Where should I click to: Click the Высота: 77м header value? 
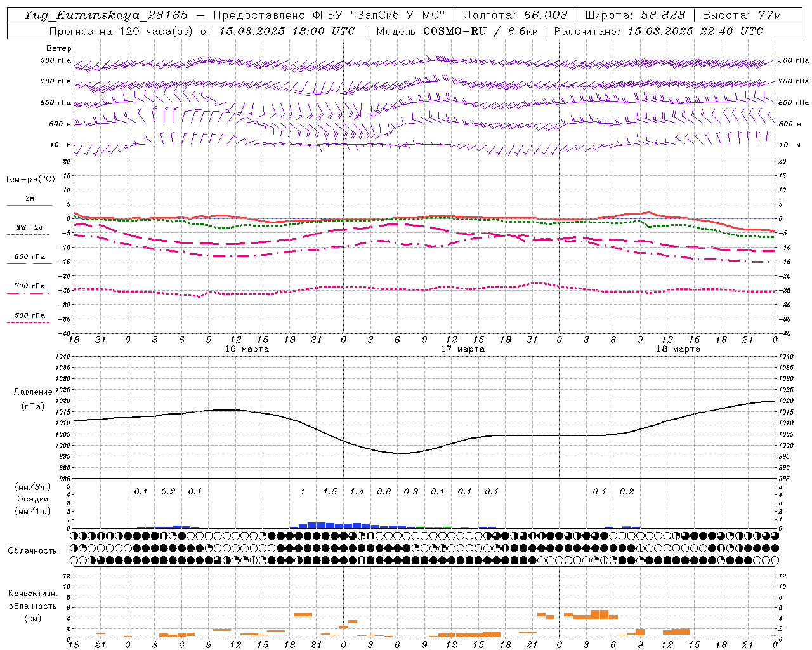click(x=742, y=15)
